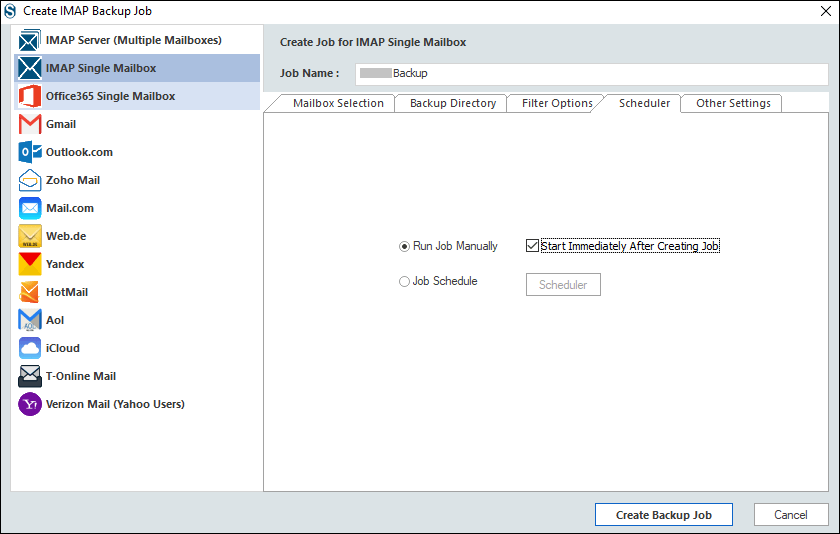Viewport: 840px width, 534px height.
Task: Select the T-Online Mail list label
Action: point(81,377)
